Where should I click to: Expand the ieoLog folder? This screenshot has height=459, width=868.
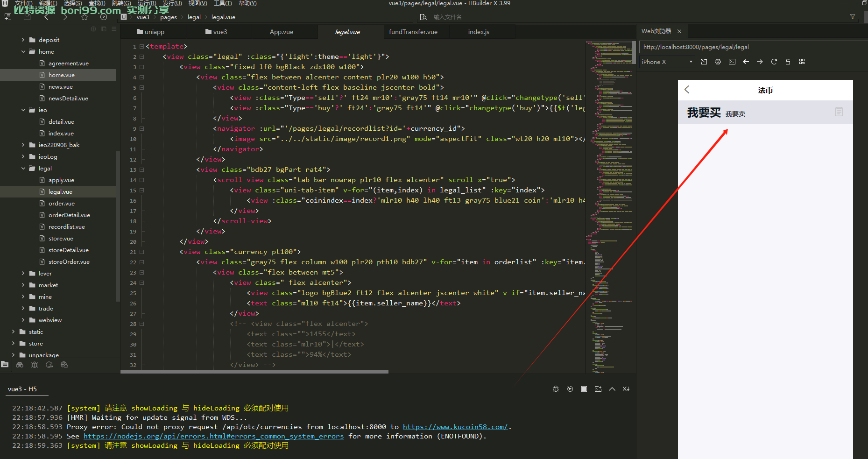23,156
